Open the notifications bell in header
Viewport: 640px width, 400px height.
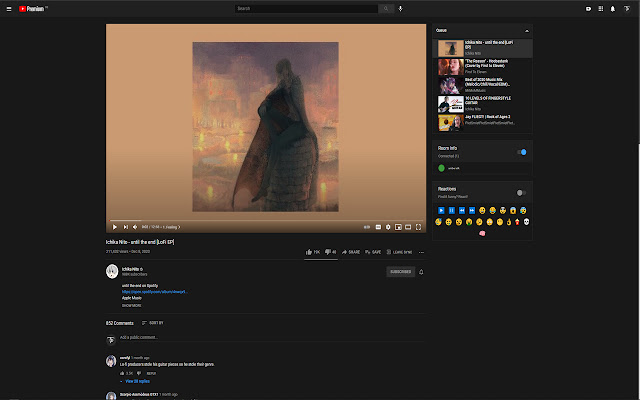pyautogui.click(x=613, y=9)
